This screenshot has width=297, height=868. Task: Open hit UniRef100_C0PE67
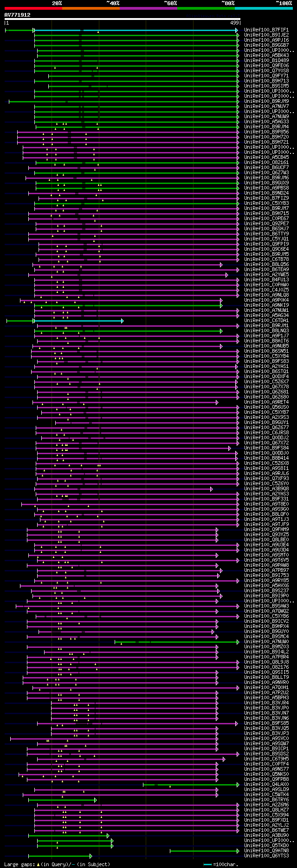tap(266, 219)
